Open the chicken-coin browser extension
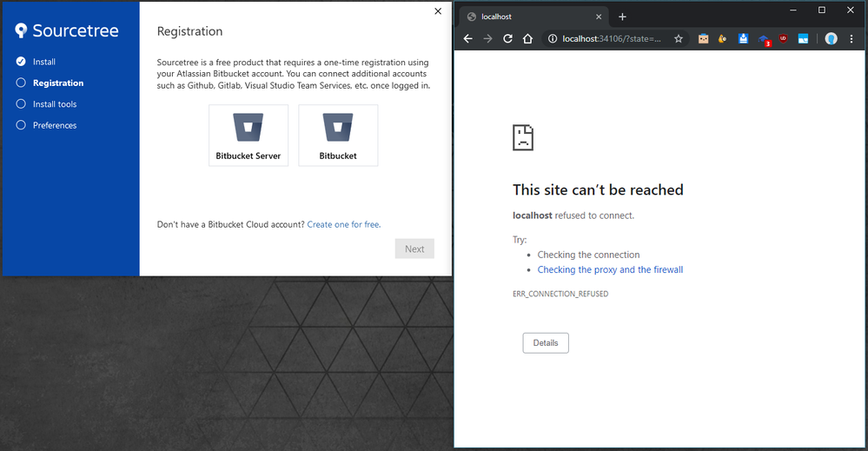 click(x=722, y=39)
